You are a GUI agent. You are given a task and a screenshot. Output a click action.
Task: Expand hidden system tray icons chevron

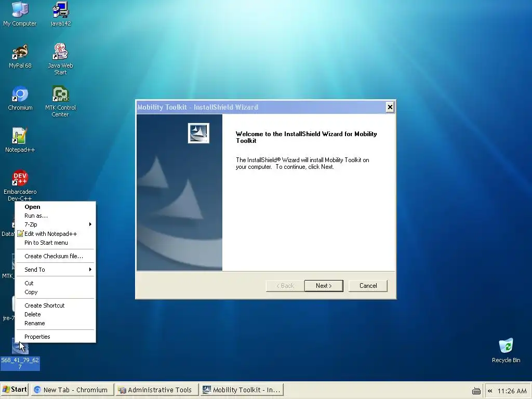pos(490,391)
